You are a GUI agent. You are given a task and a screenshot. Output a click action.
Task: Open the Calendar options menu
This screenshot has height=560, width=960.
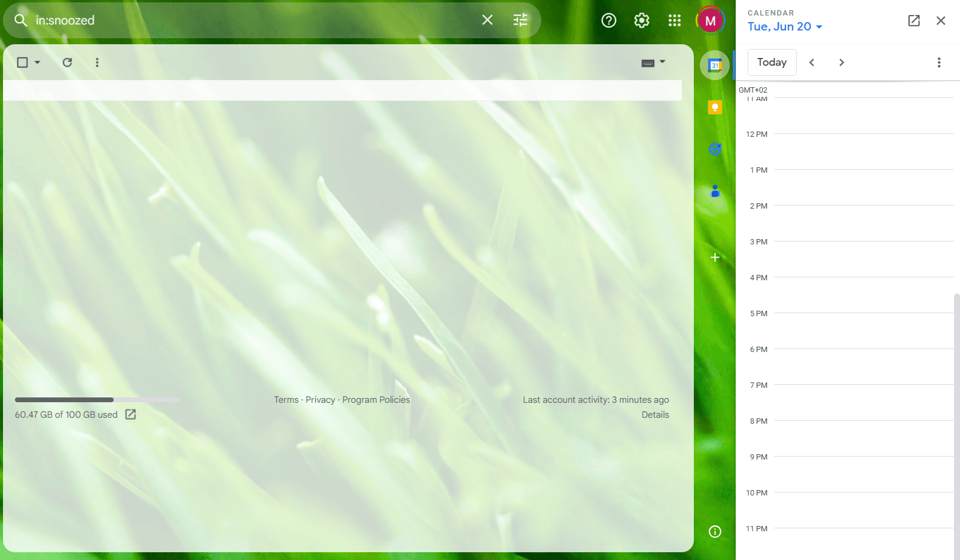938,62
